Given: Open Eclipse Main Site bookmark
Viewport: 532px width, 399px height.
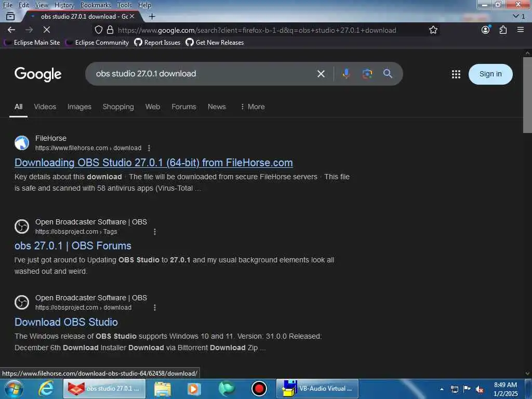Looking at the screenshot, I should [x=33, y=43].
